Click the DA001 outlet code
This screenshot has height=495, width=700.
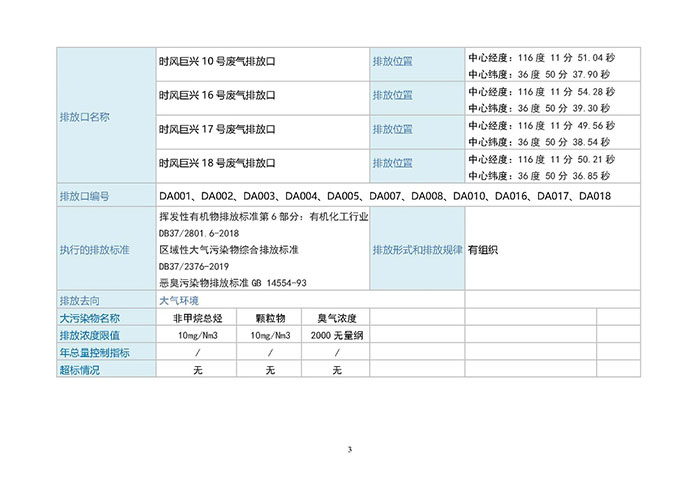pos(175,196)
